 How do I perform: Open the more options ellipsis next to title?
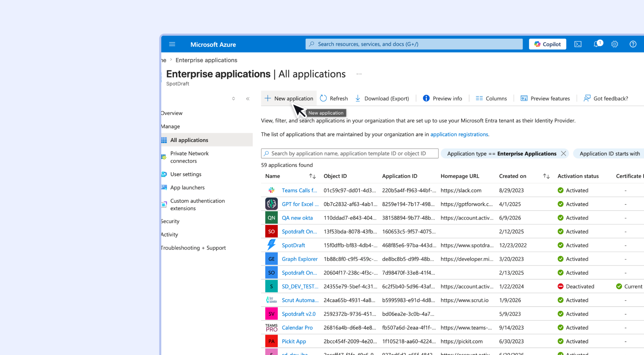tap(359, 74)
